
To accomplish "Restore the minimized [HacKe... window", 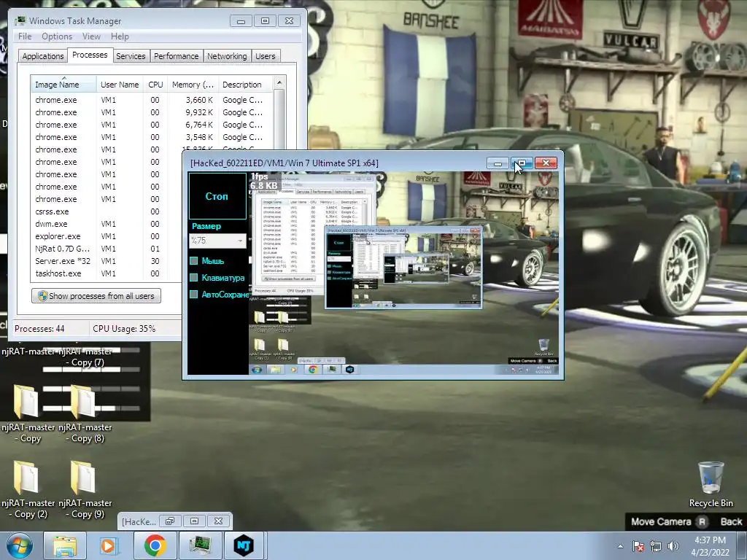I will click(170, 521).
